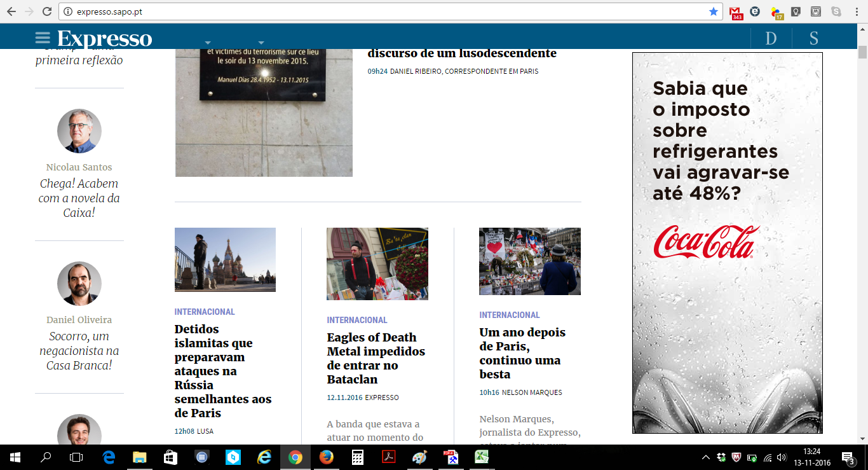Click the byline 'NELSON MARQUES'
This screenshot has width=868, height=470.
532,392
